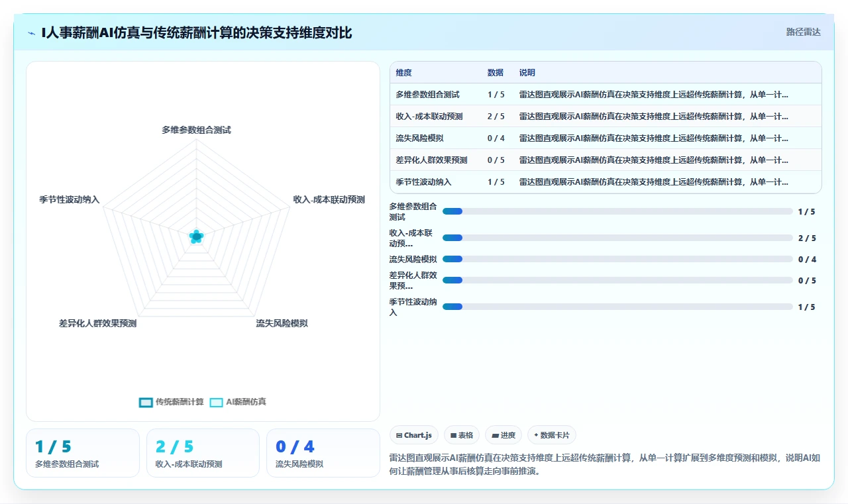Click the 数据 column header
This screenshot has height=504, width=848.
pyautogui.click(x=496, y=73)
